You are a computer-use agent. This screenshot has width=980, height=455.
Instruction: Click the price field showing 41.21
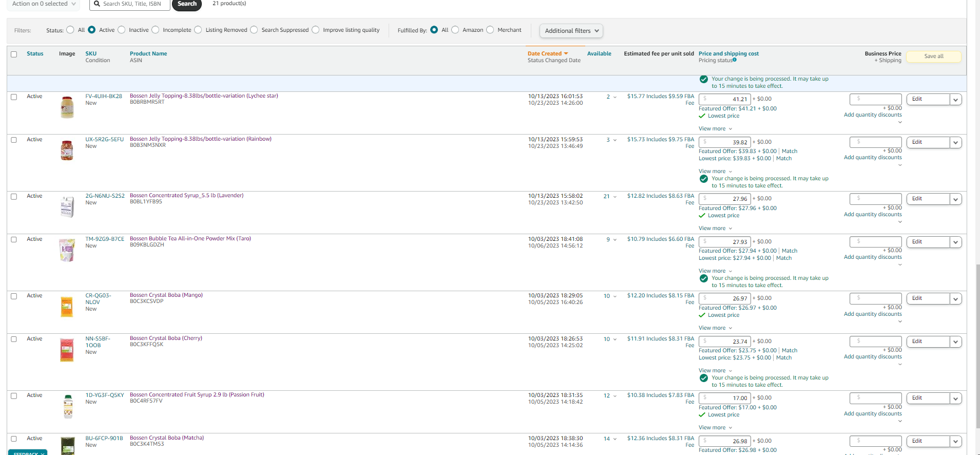725,99
